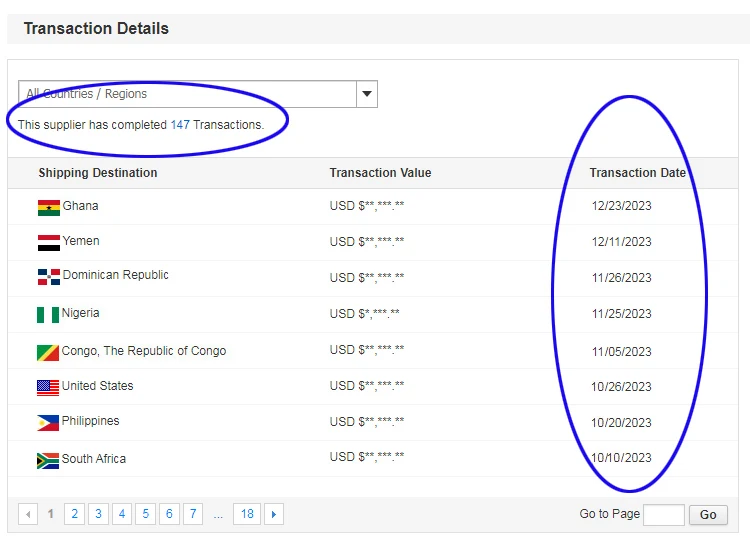Click South Africa's masked transaction value
750x540 pixels.
pyautogui.click(x=367, y=457)
